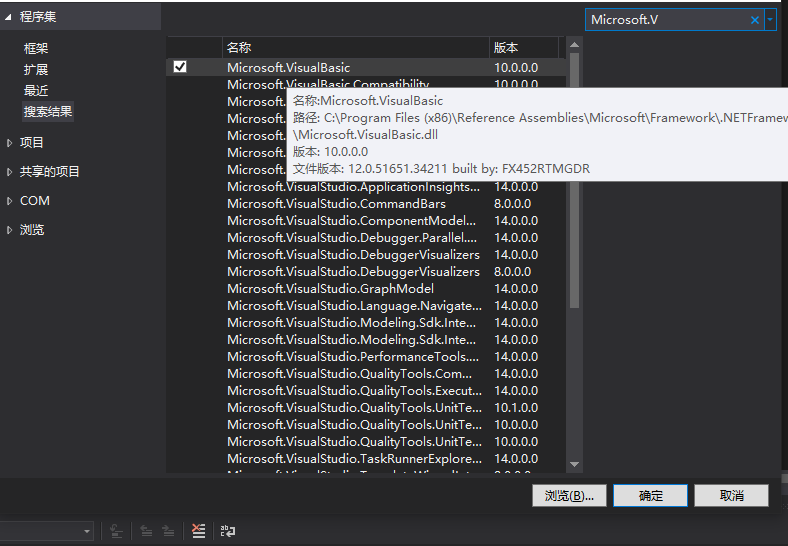Image resolution: width=788 pixels, height=546 pixels.
Task: Open the search box dropdown arrow
Action: pyautogui.click(x=770, y=20)
